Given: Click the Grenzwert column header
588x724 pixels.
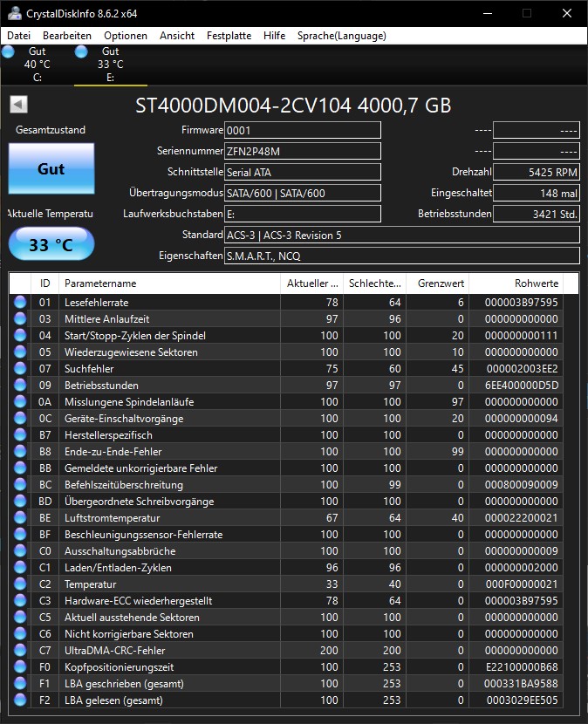Looking at the screenshot, I should (x=437, y=283).
